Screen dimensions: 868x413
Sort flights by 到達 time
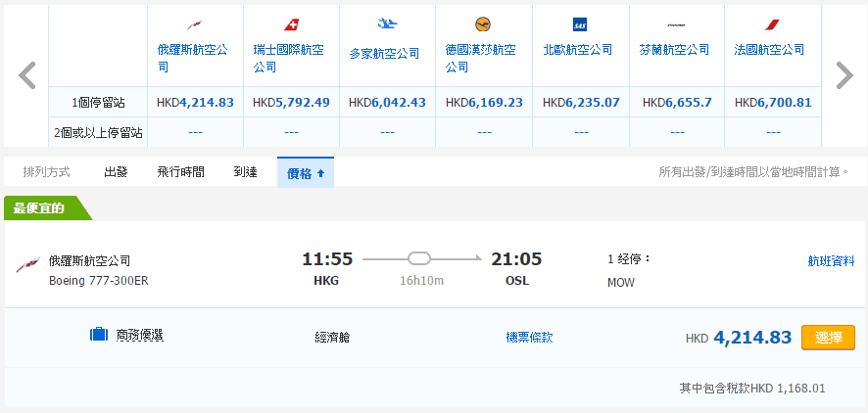[x=245, y=172]
